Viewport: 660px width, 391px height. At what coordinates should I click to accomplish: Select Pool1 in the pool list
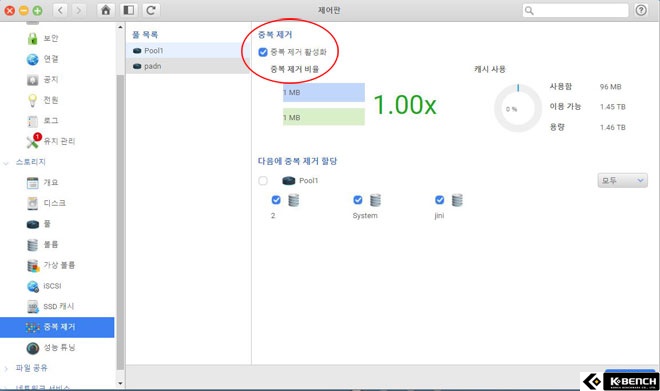click(188, 51)
